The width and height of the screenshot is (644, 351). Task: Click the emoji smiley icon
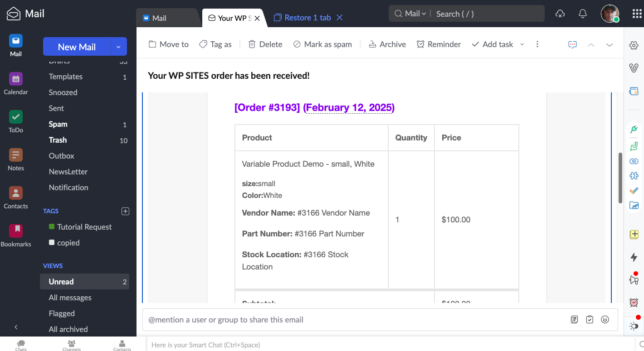tap(605, 320)
